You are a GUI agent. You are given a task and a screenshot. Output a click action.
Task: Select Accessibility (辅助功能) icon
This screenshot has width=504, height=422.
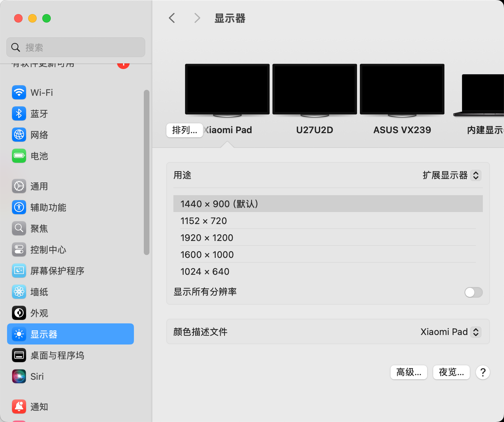19,207
